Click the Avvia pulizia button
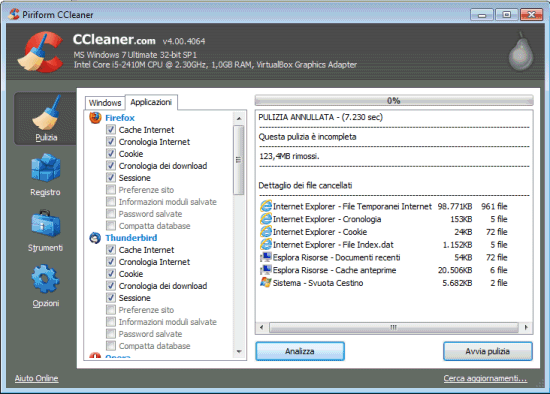 pyautogui.click(x=488, y=351)
